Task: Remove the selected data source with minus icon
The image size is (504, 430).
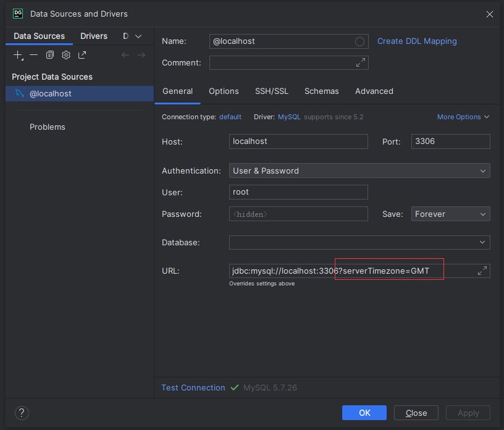Action: [34, 55]
